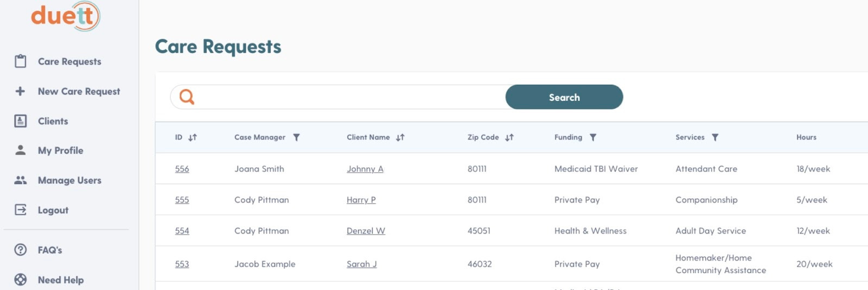Open Manage Users from the sidebar

(x=69, y=180)
